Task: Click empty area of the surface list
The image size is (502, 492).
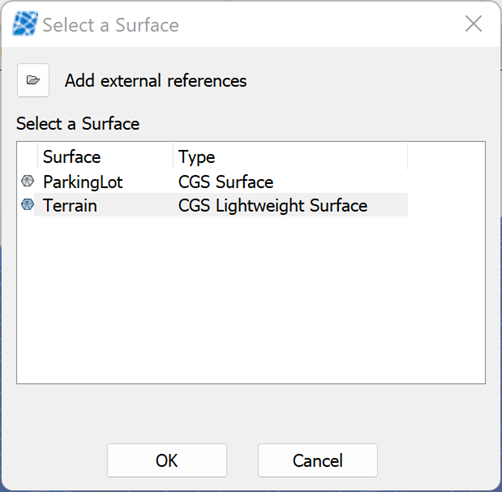Action: (251, 300)
